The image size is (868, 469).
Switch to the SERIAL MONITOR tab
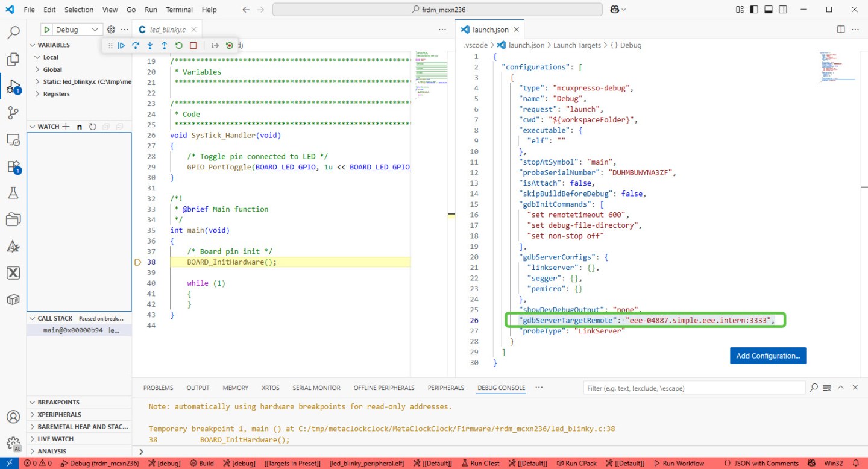pyautogui.click(x=316, y=388)
